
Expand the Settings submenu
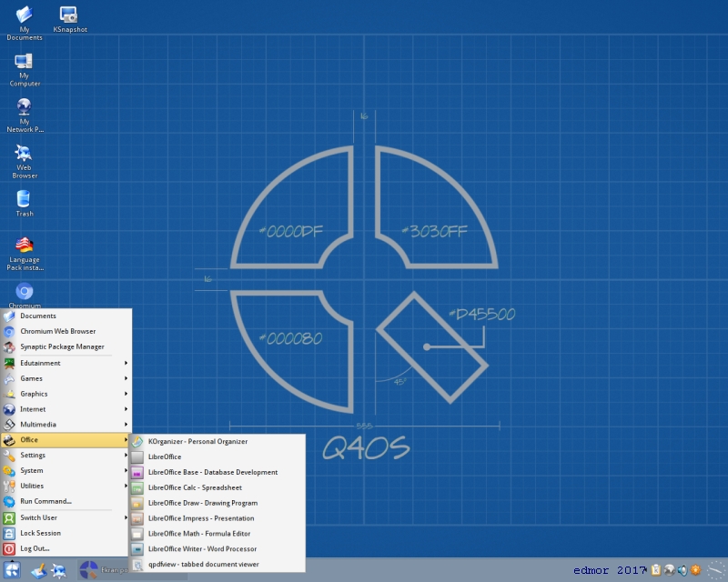tap(66, 456)
